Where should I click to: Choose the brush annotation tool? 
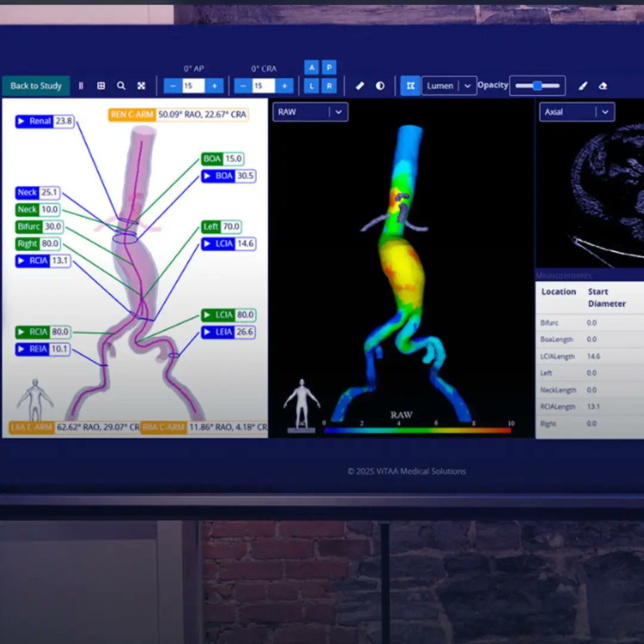tap(583, 86)
